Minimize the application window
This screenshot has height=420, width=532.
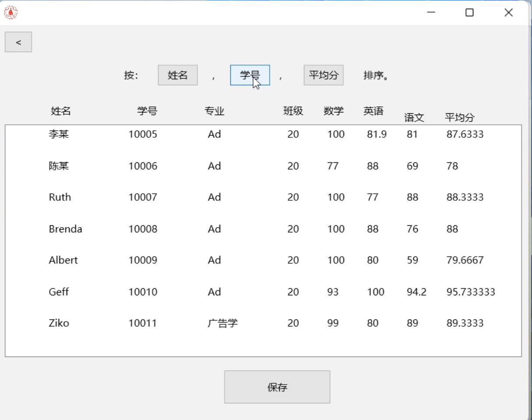click(x=431, y=13)
